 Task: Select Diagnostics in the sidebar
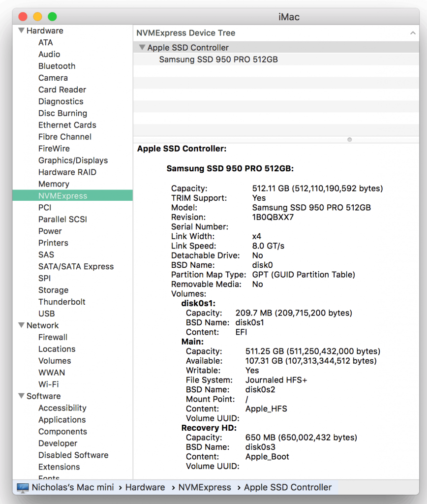[x=61, y=101]
